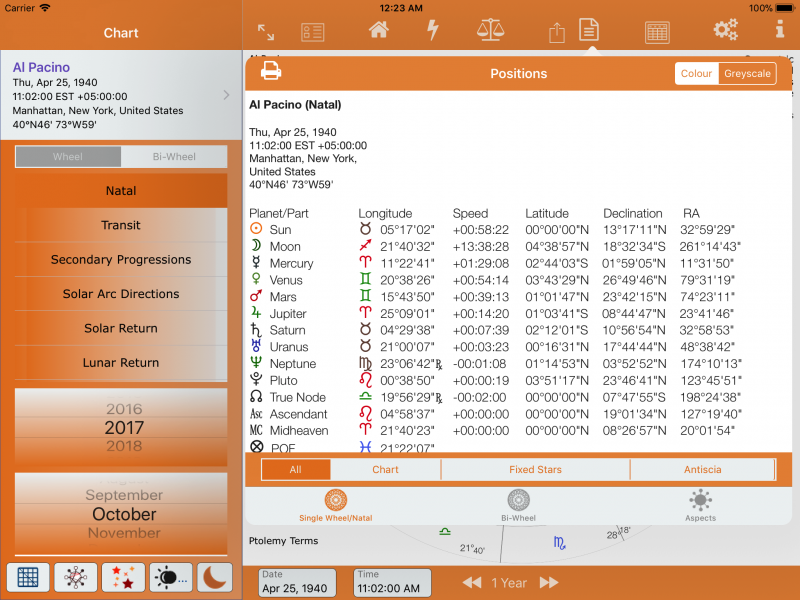Tap the lightning bolt icon
The height and width of the screenshot is (600, 800).
[x=433, y=30]
